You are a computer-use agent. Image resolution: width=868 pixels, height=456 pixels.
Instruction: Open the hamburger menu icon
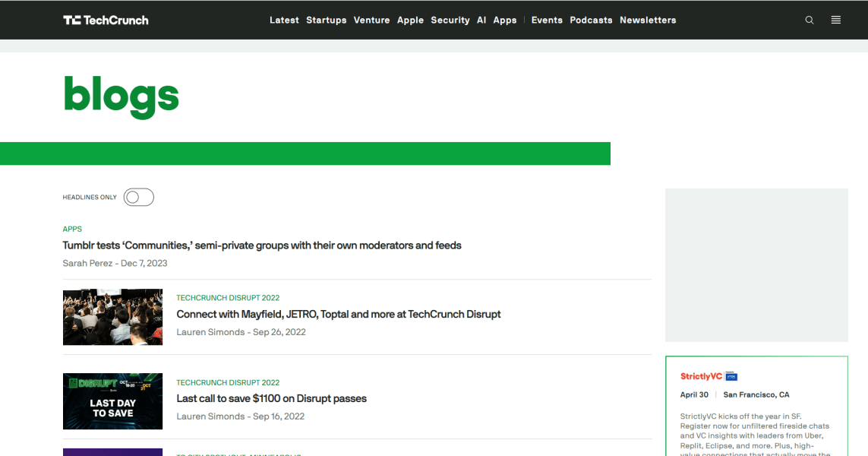coord(836,20)
